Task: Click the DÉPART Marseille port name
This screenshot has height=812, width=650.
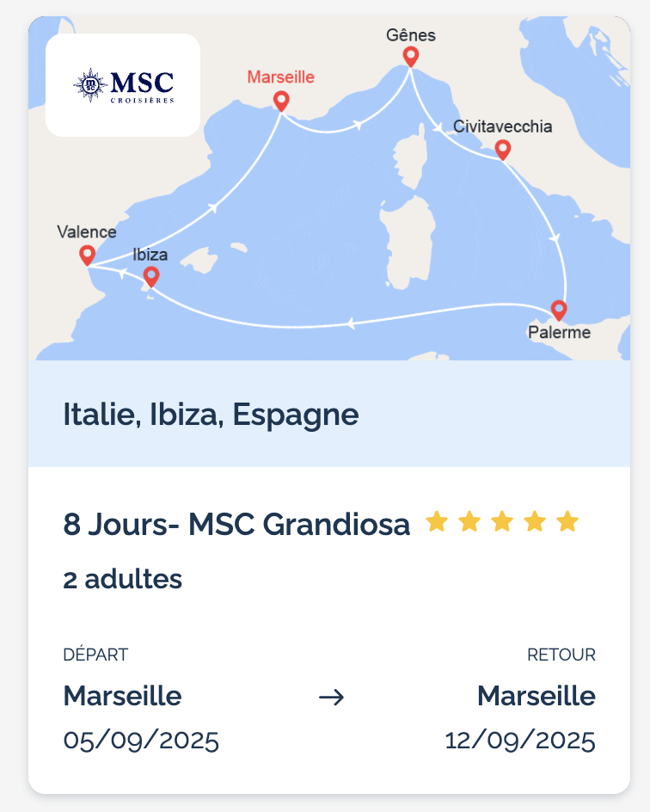Action: click(x=122, y=696)
